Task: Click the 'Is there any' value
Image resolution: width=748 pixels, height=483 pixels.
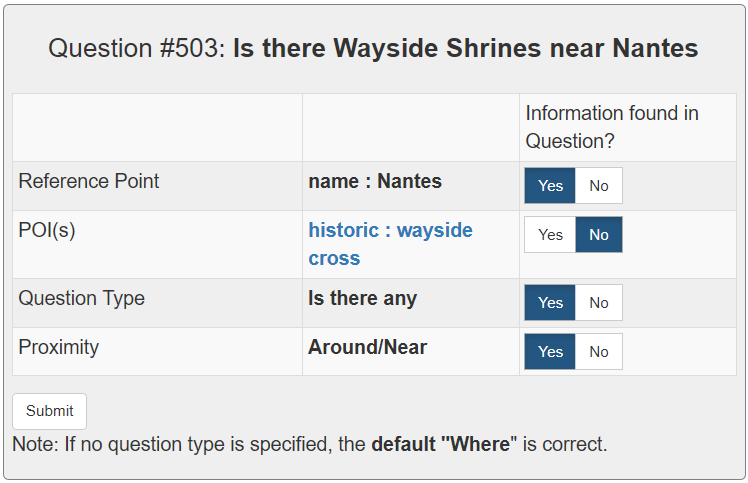Action: pos(362,298)
